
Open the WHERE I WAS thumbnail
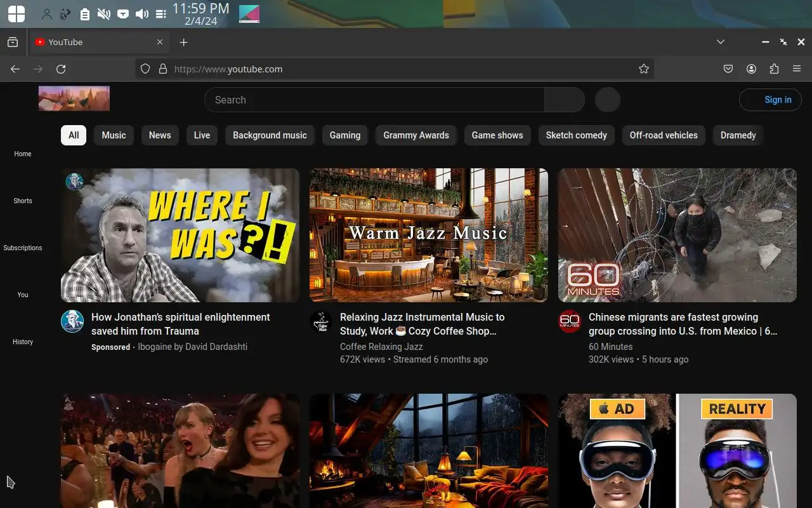click(180, 235)
